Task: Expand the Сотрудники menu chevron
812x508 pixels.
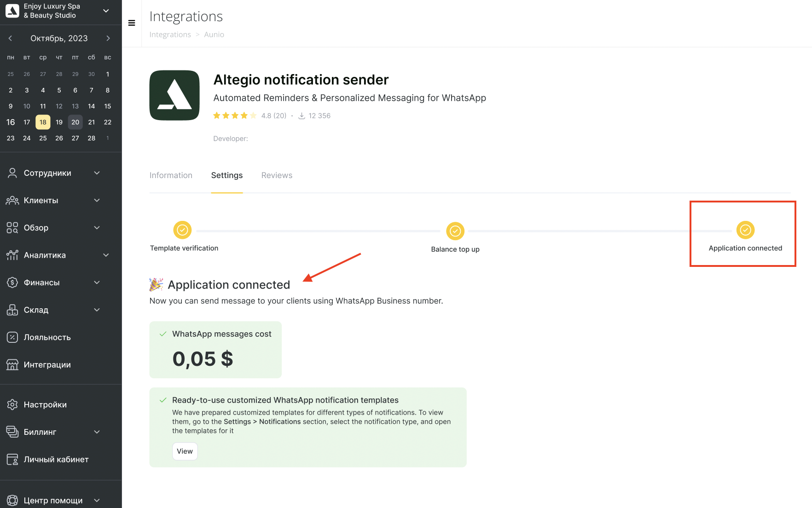Action: click(x=97, y=173)
